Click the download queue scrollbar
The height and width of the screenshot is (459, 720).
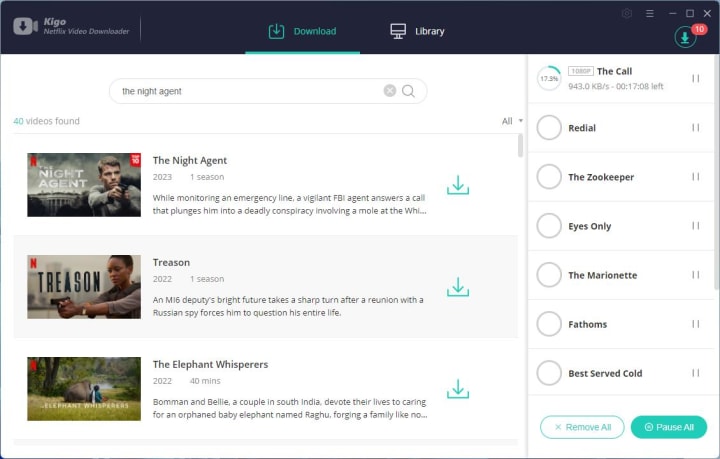tap(716, 172)
